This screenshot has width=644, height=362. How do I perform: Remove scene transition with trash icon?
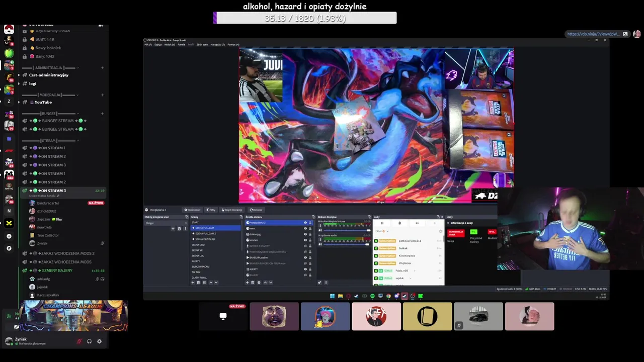pos(179,229)
